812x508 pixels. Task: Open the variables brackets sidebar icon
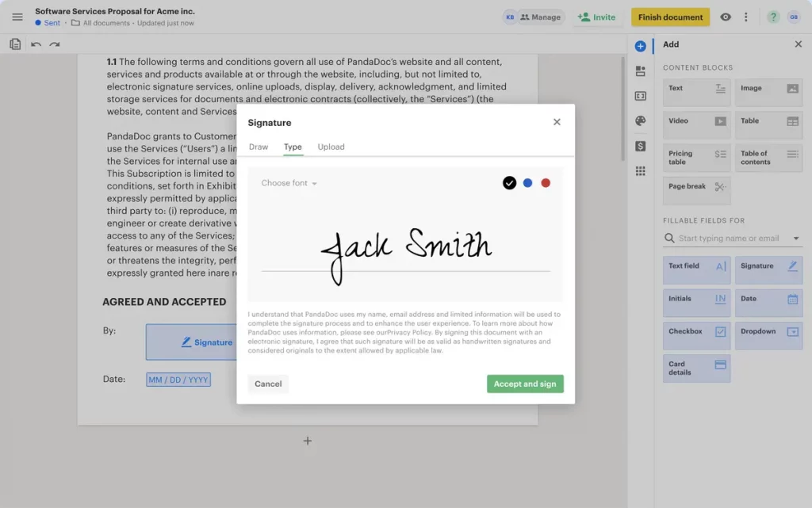click(x=641, y=96)
